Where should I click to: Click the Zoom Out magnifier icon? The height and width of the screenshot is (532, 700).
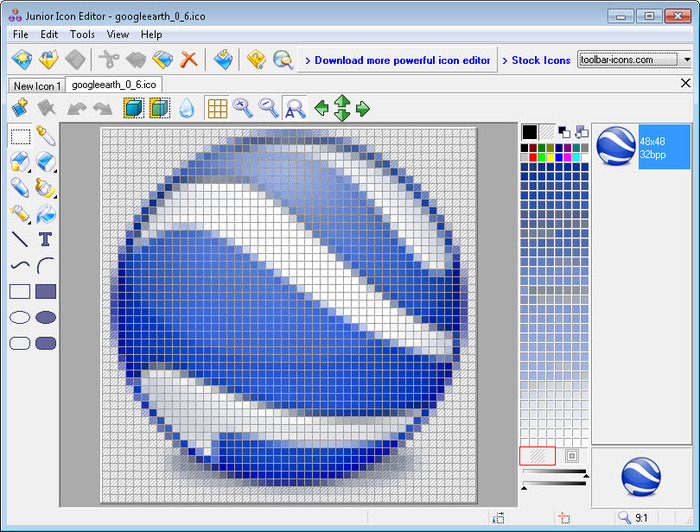click(x=269, y=108)
